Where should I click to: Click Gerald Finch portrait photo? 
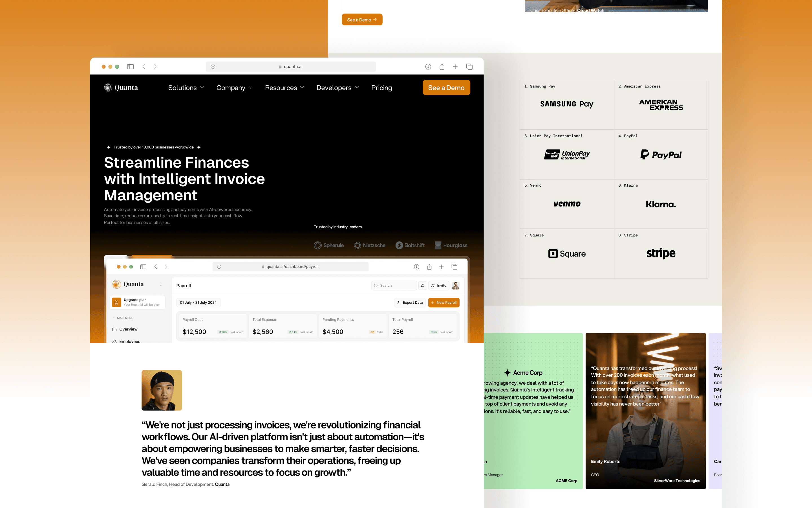click(x=162, y=390)
